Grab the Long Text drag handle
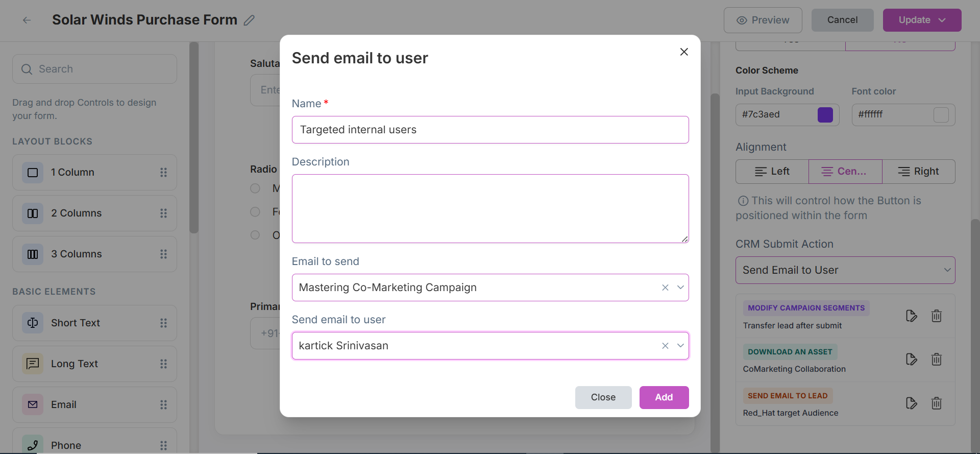The width and height of the screenshot is (980, 454). point(163,364)
